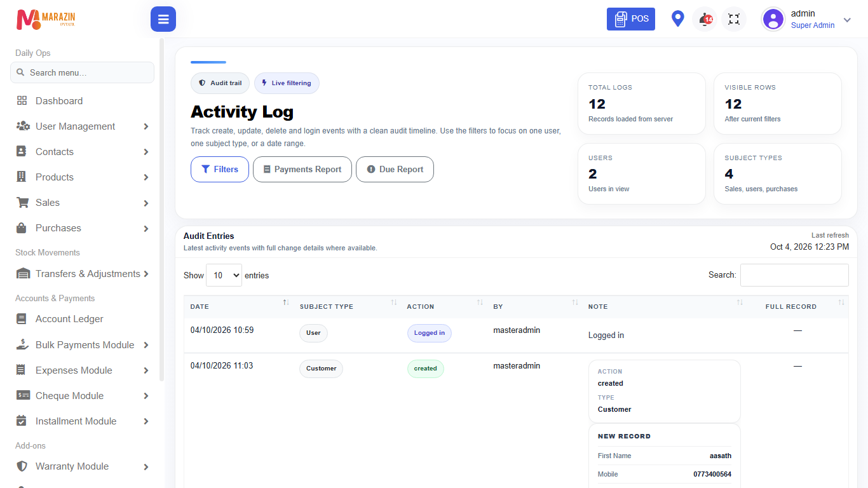Click the Audit trail pill badge

coord(220,83)
